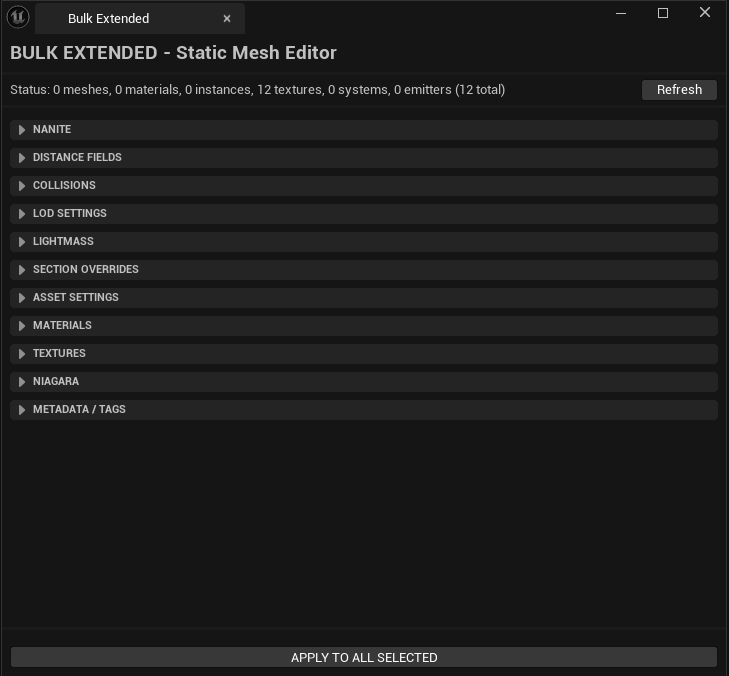The image size is (729, 676).
Task: Expand the LIGHTMASS section arrow
Action: point(22,242)
